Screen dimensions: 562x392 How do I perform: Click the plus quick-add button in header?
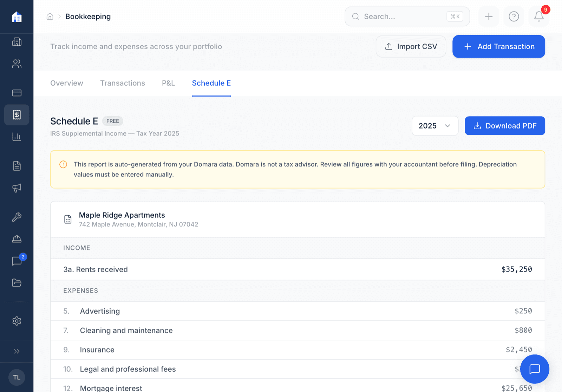489,17
